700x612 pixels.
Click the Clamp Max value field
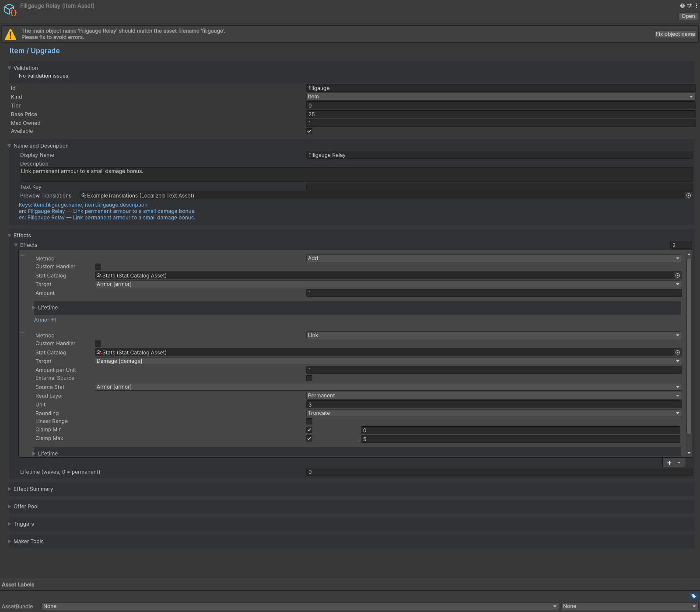tap(521, 439)
